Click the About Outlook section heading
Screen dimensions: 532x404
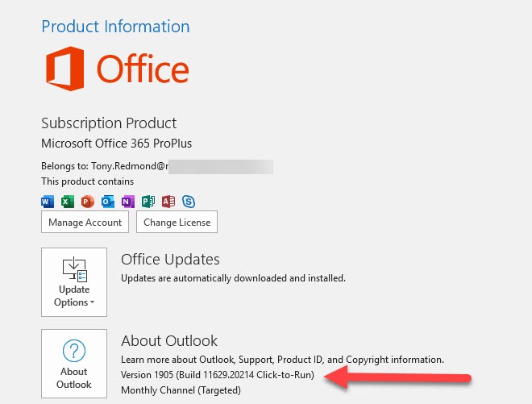[169, 341]
